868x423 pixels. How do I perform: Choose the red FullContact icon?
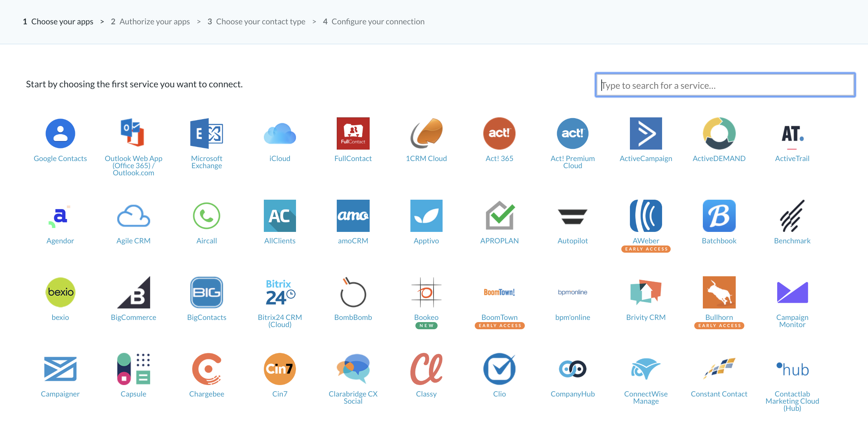(353, 133)
